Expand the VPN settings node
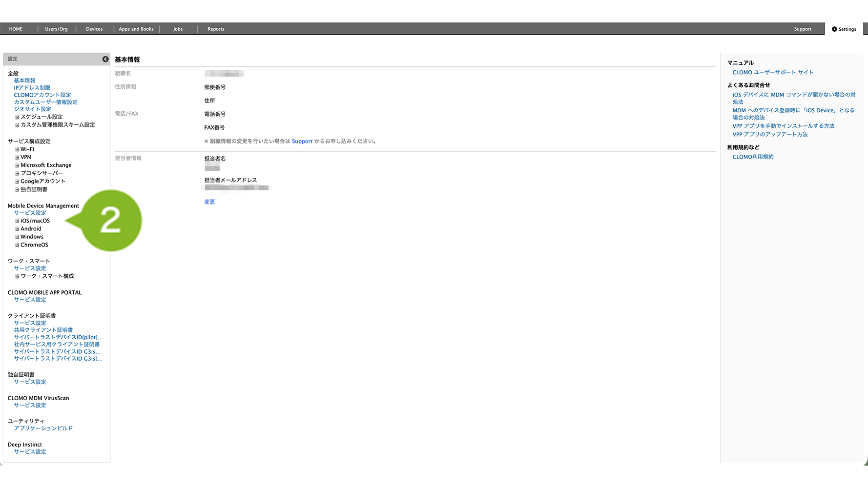 pos(17,158)
